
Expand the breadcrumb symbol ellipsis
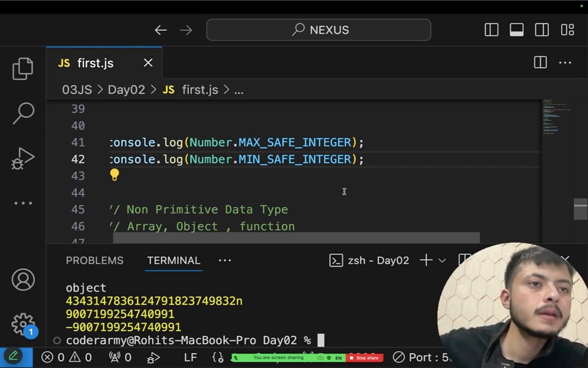pos(239,91)
